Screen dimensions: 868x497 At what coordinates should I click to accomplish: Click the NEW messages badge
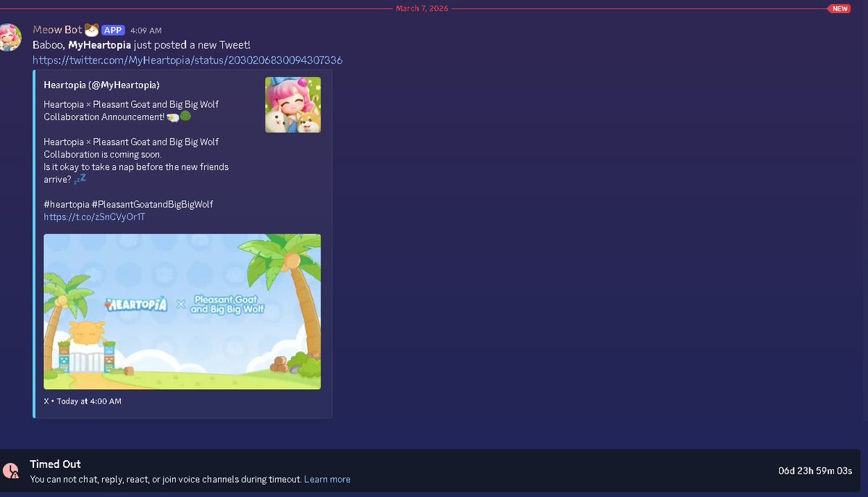click(x=839, y=8)
